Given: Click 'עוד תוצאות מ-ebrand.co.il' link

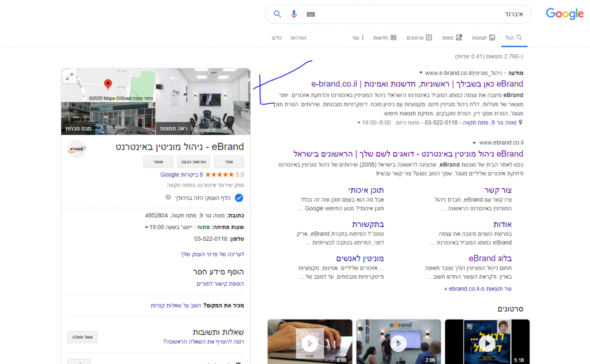Looking at the screenshot, I should [x=478, y=289].
